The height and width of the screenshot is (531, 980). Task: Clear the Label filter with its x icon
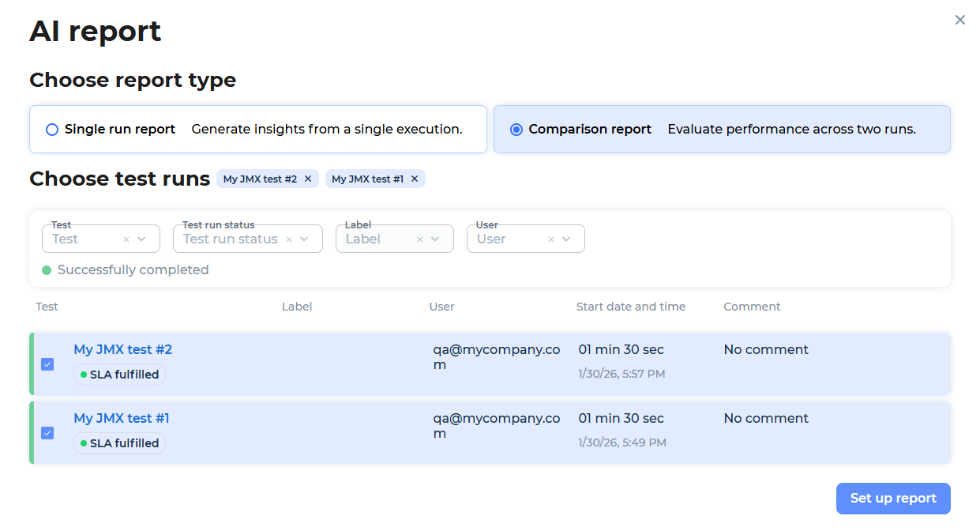(420, 239)
